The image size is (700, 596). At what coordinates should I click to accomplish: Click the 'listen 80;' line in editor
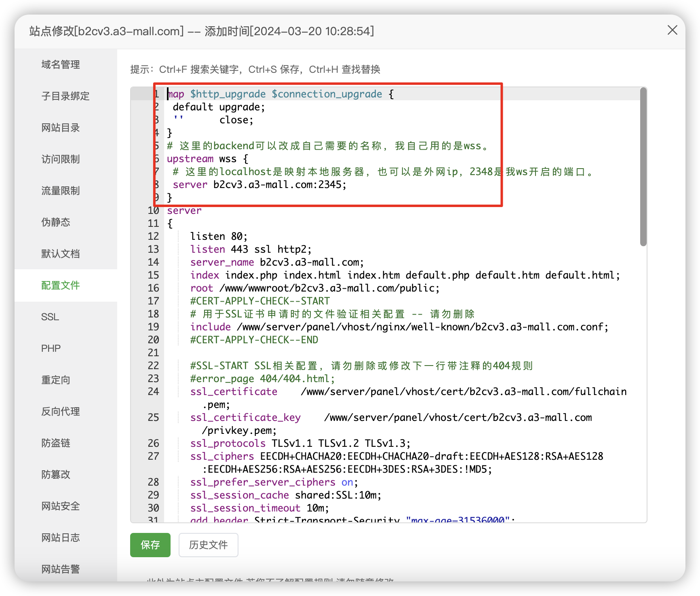(219, 236)
